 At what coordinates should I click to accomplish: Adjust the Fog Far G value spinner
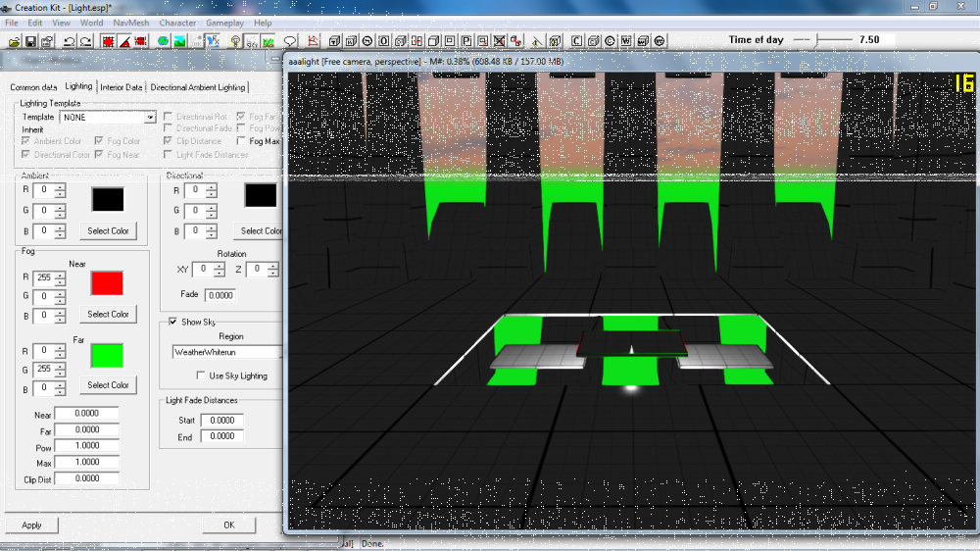click(60, 370)
